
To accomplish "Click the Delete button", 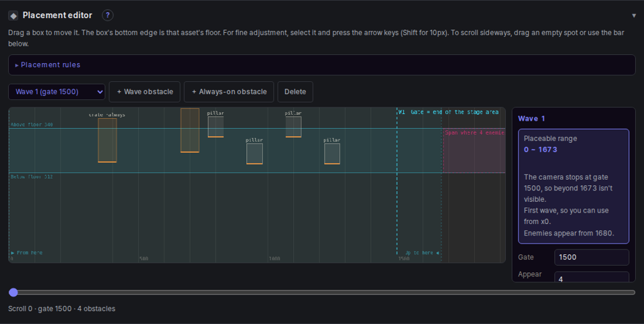I will [x=295, y=92].
